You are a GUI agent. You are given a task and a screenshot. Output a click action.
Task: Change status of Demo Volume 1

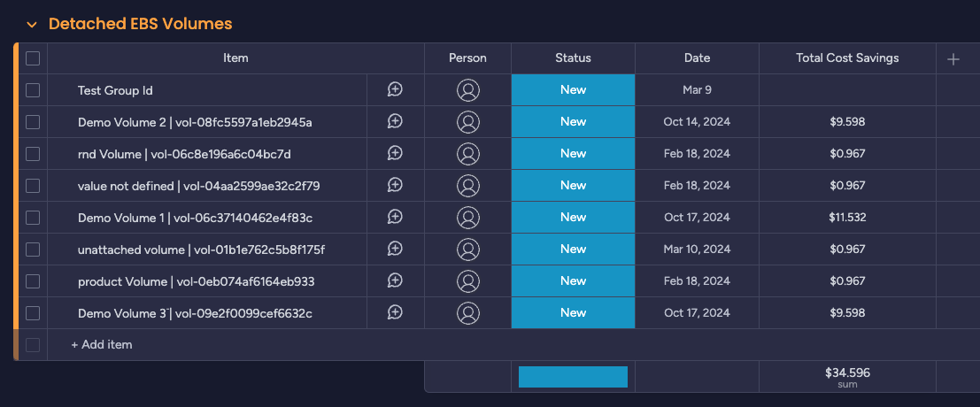point(573,218)
